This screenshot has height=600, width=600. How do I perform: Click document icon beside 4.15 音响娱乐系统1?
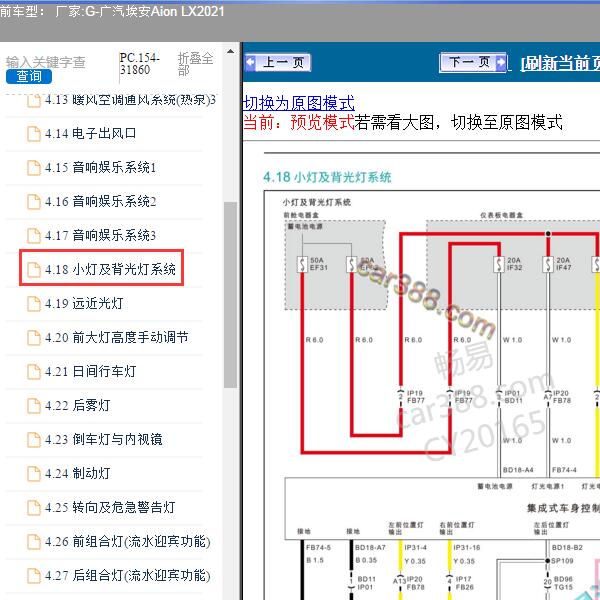pyautogui.click(x=34, y=168)
